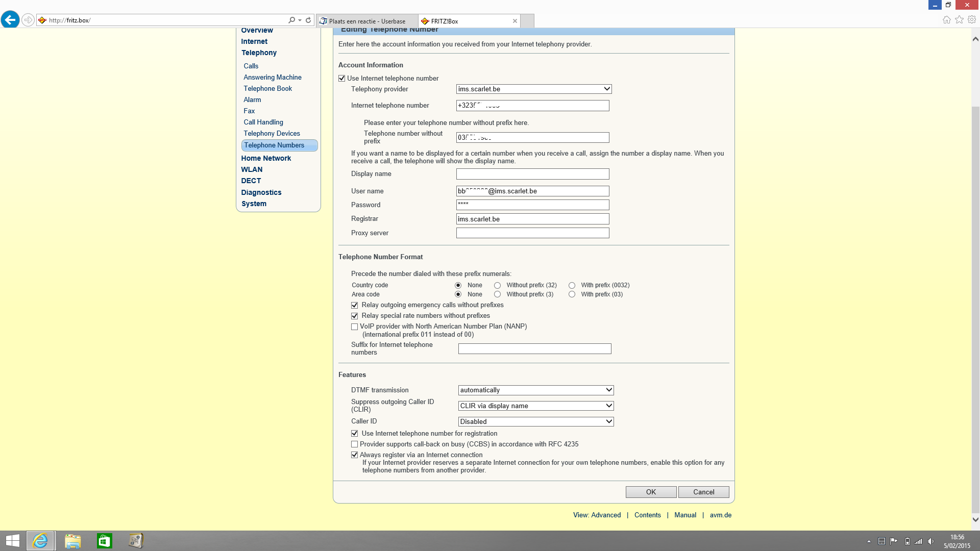The height and width of the screenshot is (551, 980).
Task: Enable VoIP provider with NANP checkbox
Action: tap(355, 327)
